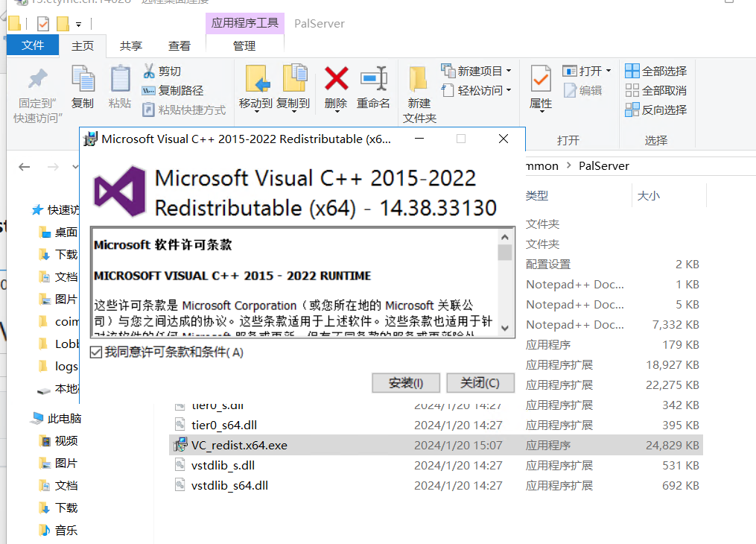Screen dimensions: 756x544
Task: Open the Open (打开) dropdown in ribbon
Action: coord(608,71)
